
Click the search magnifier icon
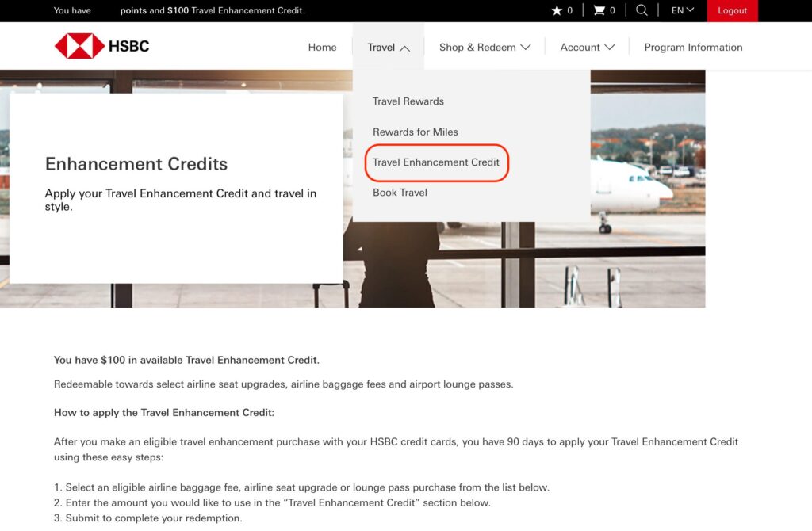click(642, 10)
